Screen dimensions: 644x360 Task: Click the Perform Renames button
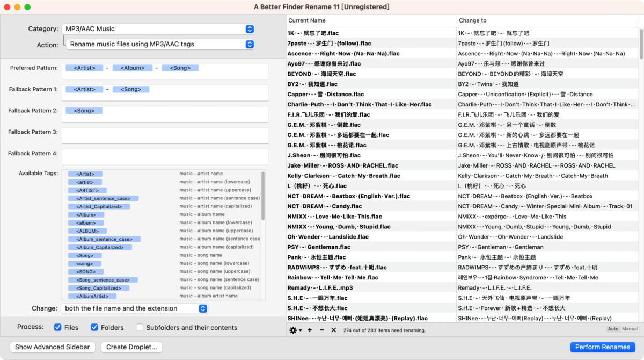click(x=603, y=347)
